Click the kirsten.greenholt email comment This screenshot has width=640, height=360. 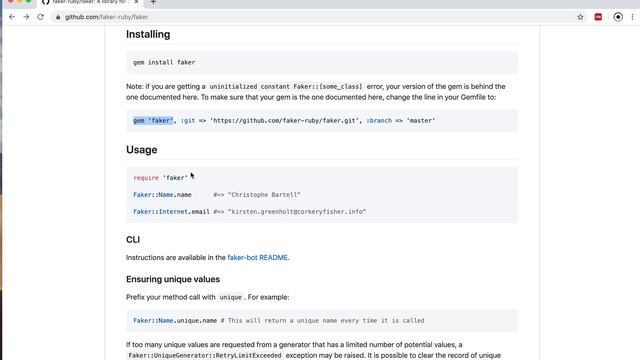click(x=290, y=211)
